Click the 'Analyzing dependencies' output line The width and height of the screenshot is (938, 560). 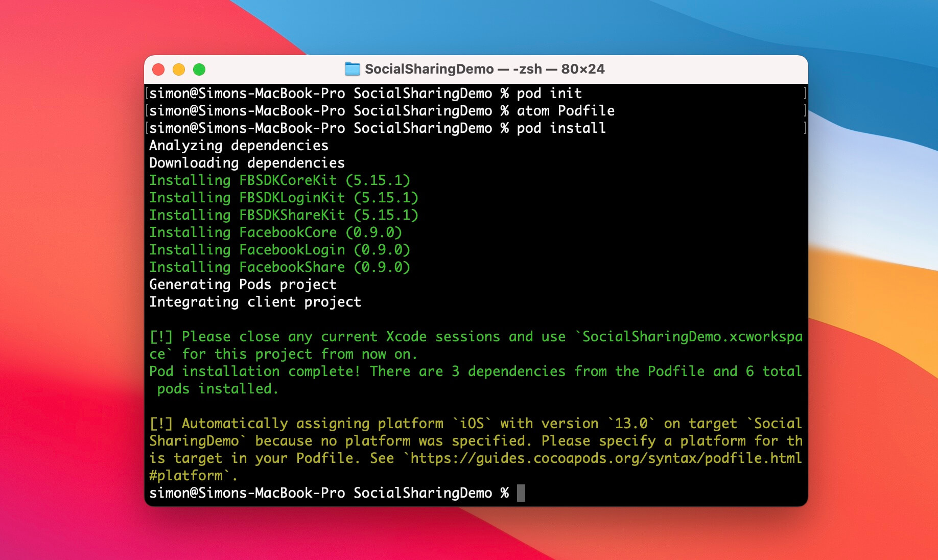[239, 146]
